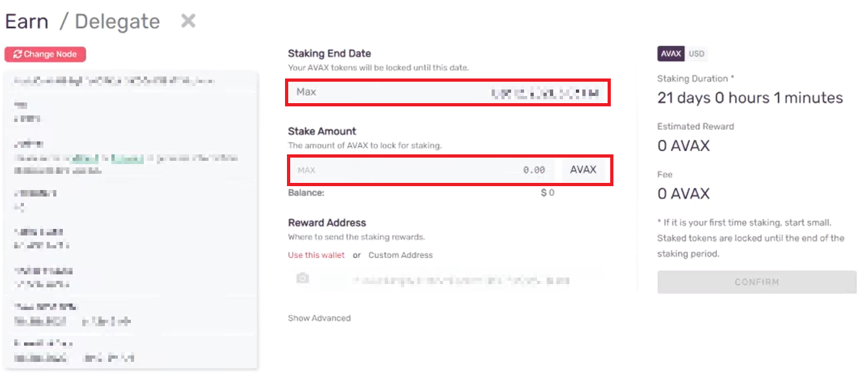Viewport: 868px width, 382px height.
Task: Expand the Show Advanced options
Action: click(319, 318)
